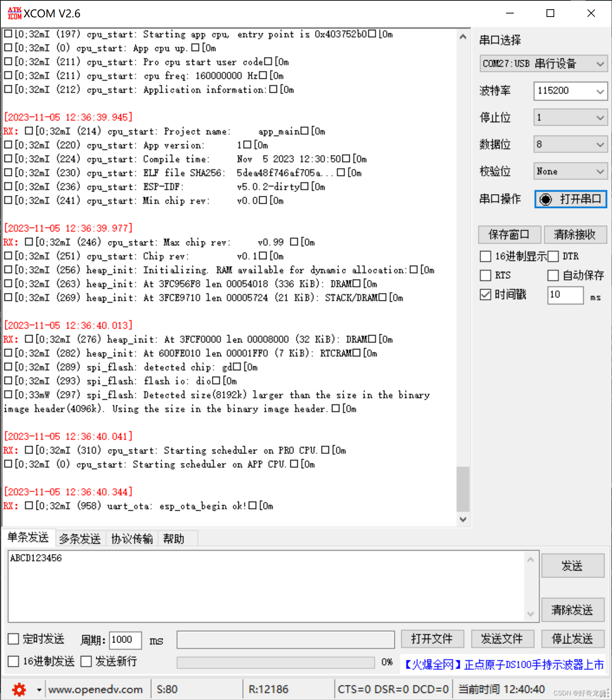Viewport: 612px width, 700px height.
Task: Open the COM27 serial port dropdown
Action: tap(543, 64)
